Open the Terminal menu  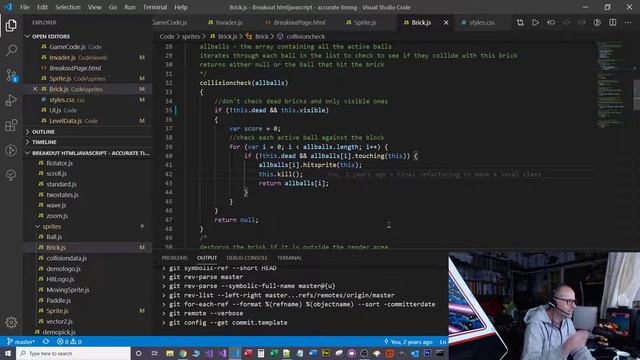(155, 7)
